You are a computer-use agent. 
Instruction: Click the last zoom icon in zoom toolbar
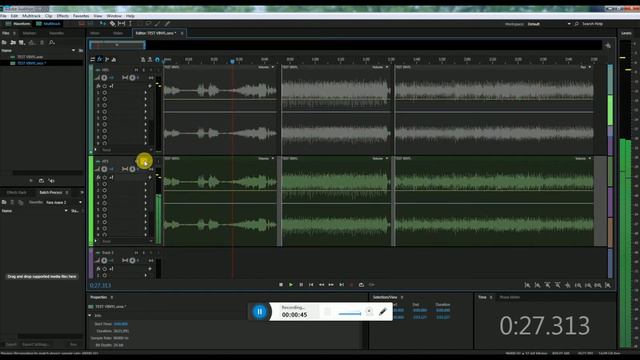pos(608,285)
